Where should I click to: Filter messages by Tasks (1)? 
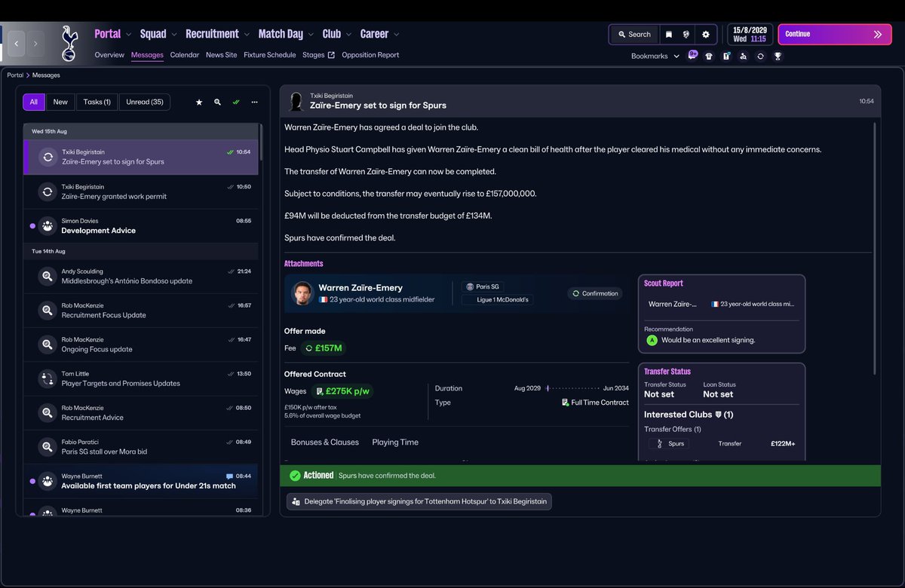click(97, 102)
